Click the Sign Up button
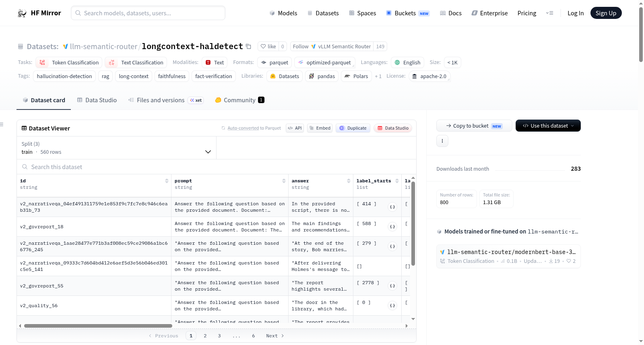 606,13
